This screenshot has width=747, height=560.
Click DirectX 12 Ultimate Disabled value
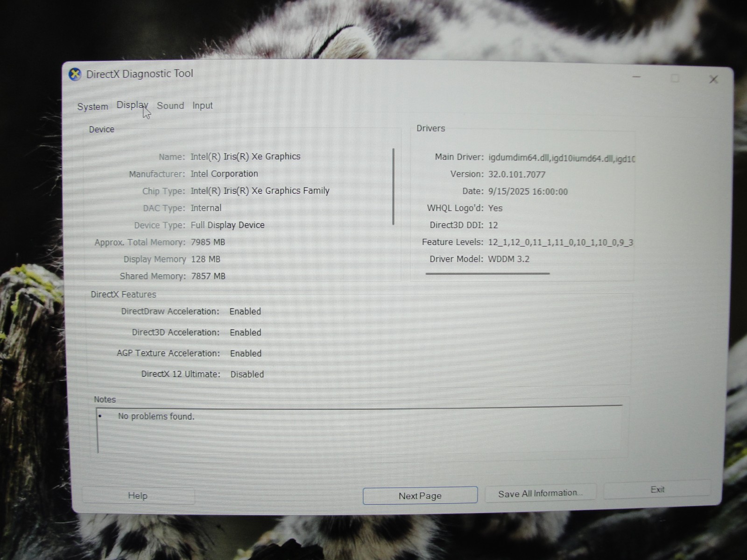247,374
